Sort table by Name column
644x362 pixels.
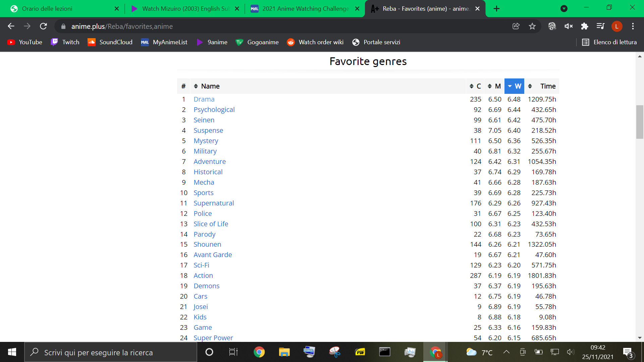coord(207,86)
